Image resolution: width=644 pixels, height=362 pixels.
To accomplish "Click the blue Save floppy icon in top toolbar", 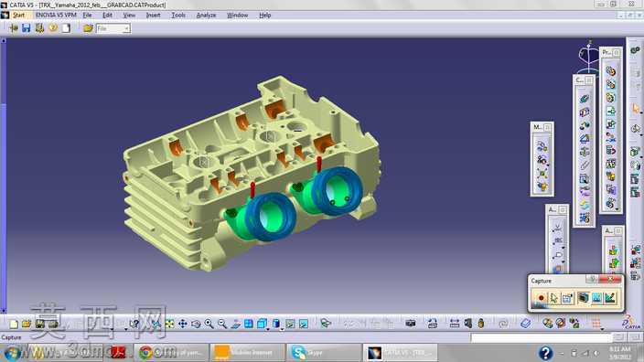I will click(27, 28).
